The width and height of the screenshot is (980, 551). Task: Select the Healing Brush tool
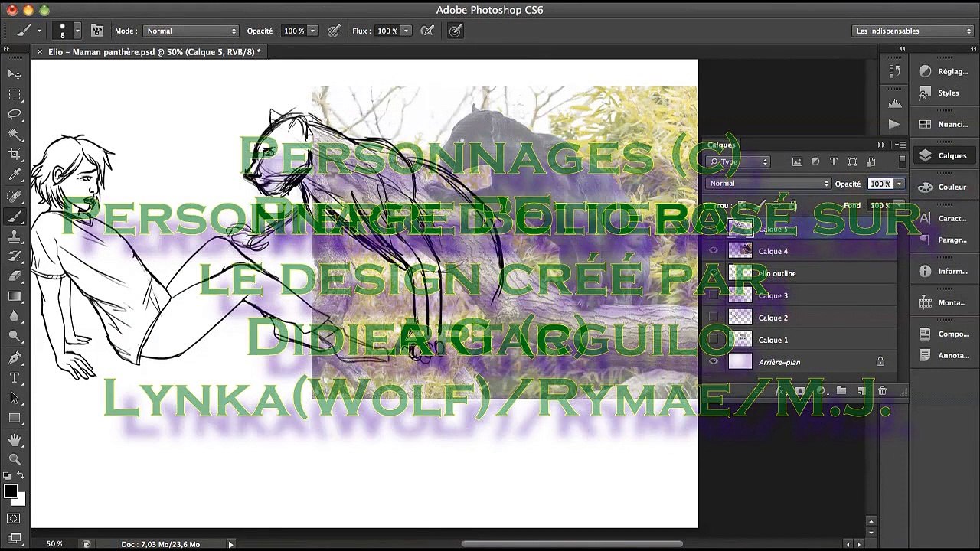click(x=15, y=196)
